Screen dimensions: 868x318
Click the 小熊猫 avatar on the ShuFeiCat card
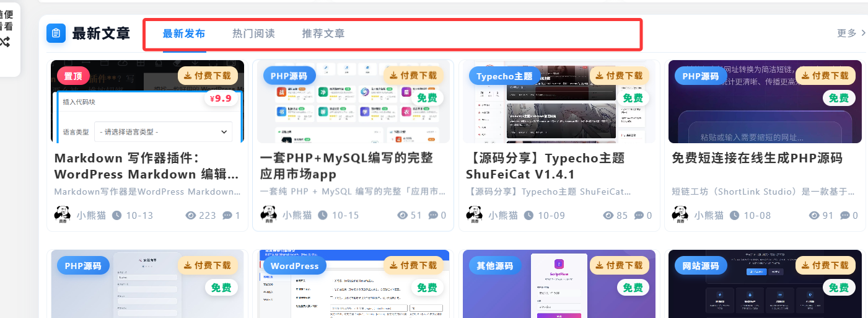click(x=473, y=215)
